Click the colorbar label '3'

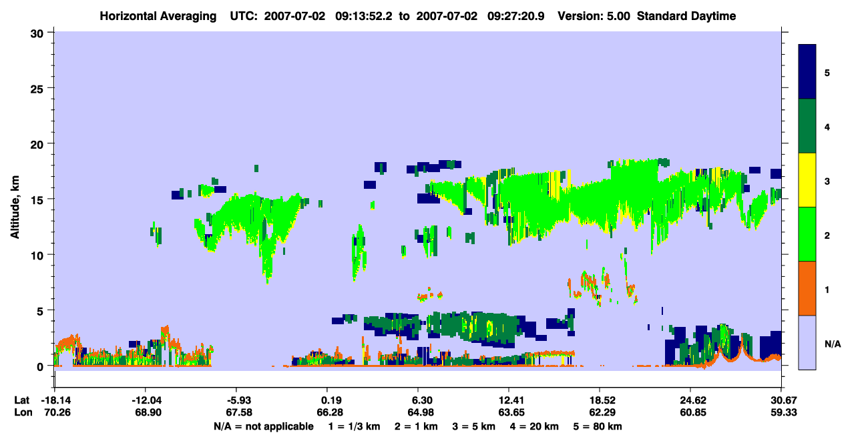click(827, 181)
